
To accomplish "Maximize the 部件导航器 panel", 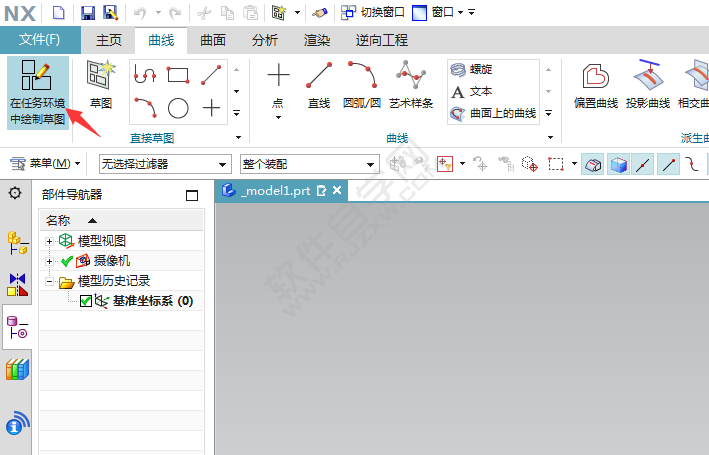I will (192, 195).
